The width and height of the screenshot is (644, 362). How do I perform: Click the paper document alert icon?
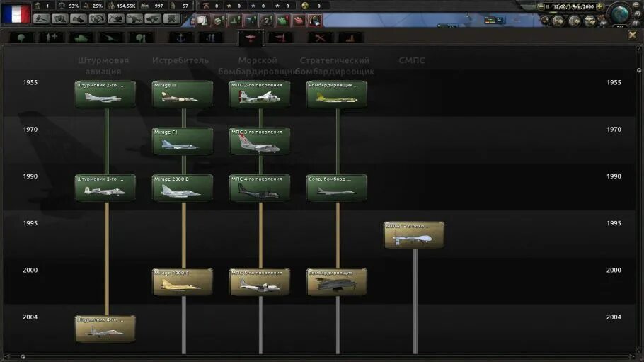point(202,20)
